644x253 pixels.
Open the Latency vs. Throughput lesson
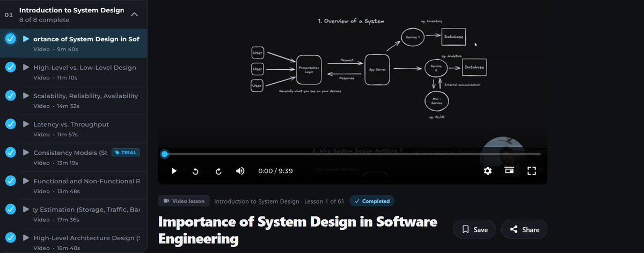74,129
